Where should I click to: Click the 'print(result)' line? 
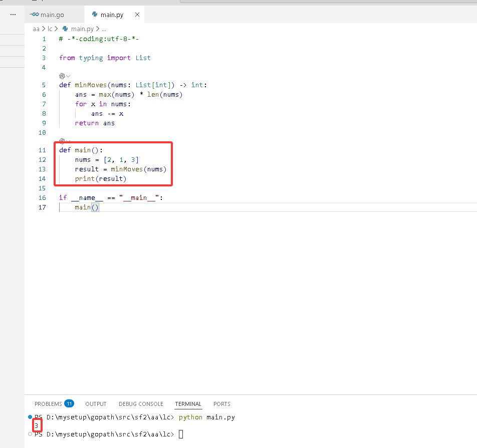click(101, 179)
